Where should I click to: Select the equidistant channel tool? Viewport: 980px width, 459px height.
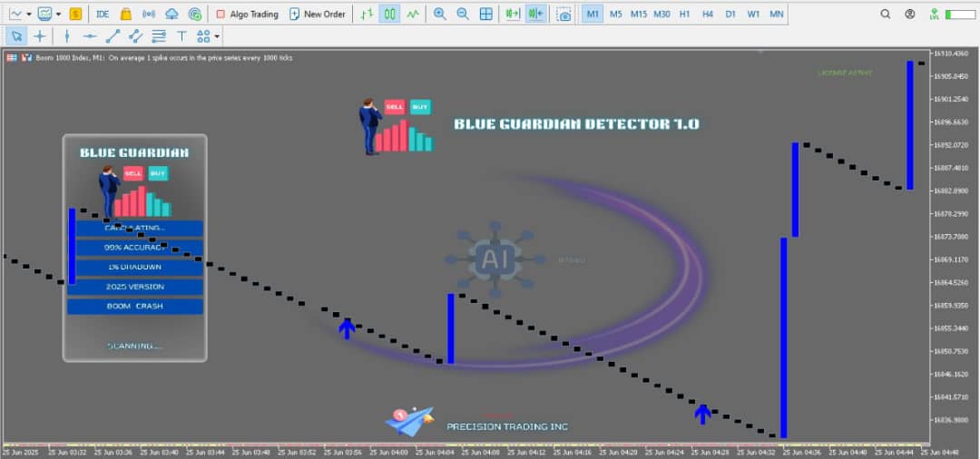click(135, 36)
